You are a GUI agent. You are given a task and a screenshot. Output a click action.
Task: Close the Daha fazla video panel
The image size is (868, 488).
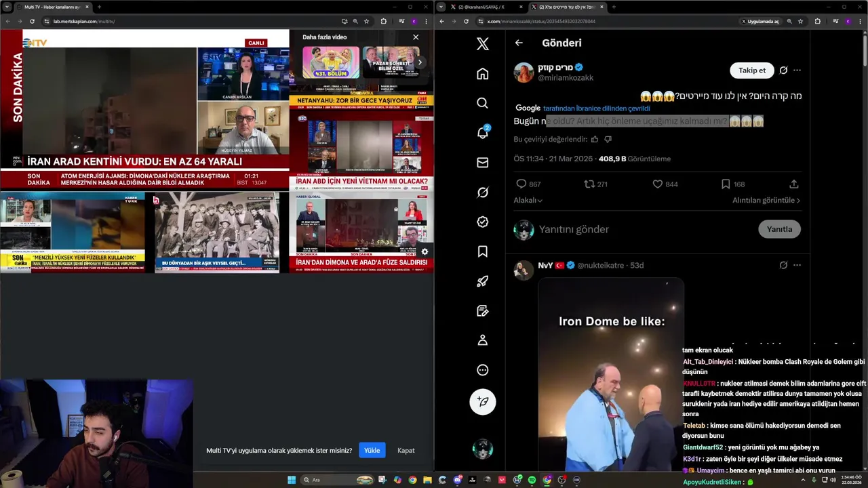[416, 37]
